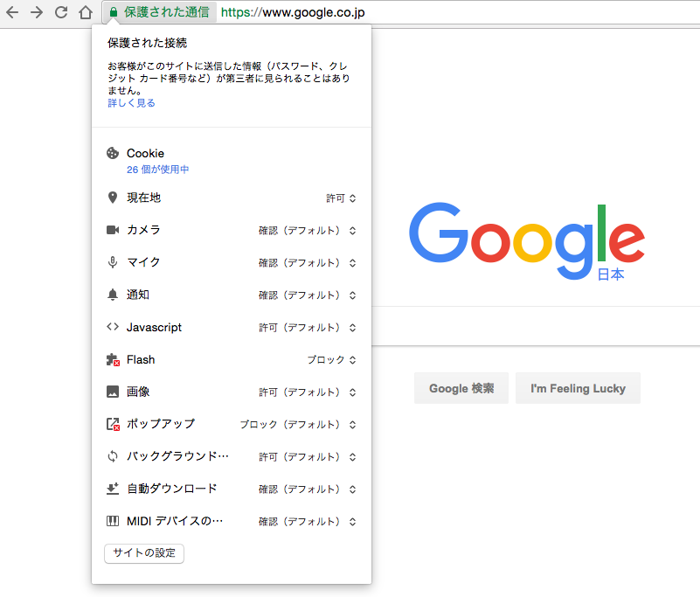Viewport: 700px width, 597px height.
Task: Click the location pin icon for 現在地
Action: pos(113,198)
